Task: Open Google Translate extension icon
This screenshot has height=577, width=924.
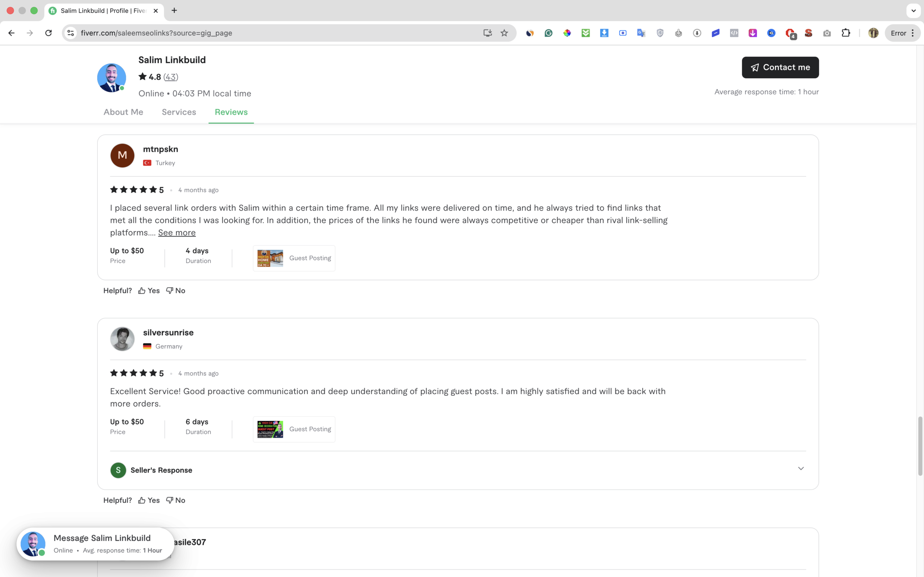Action: [641, 33]
